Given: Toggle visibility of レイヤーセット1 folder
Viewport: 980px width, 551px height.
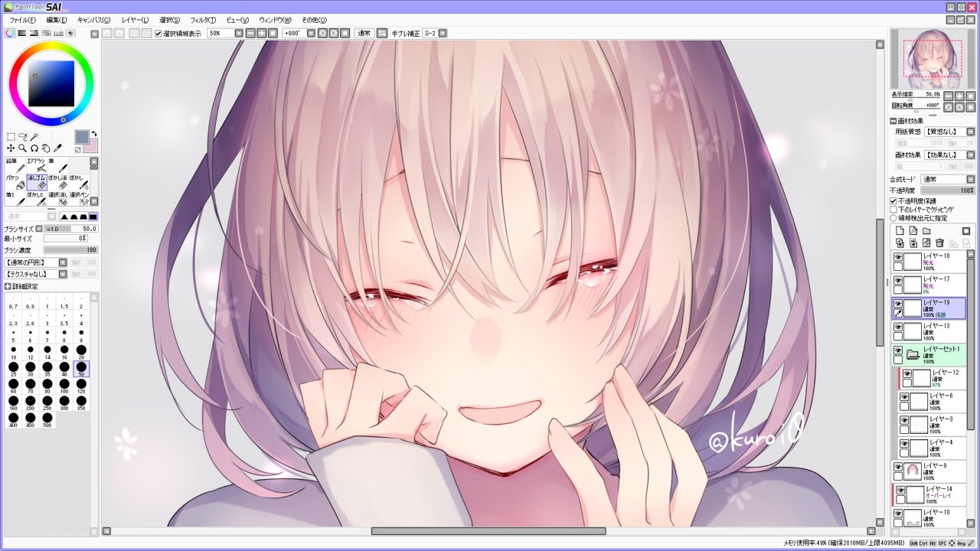Looking at the screenshot, I should [898, 350].
